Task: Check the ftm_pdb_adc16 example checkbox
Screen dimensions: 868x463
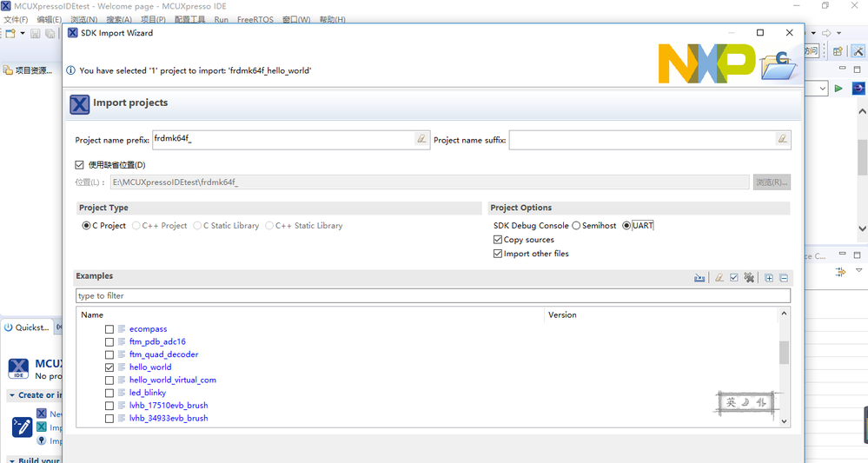Action: [109, 342]
